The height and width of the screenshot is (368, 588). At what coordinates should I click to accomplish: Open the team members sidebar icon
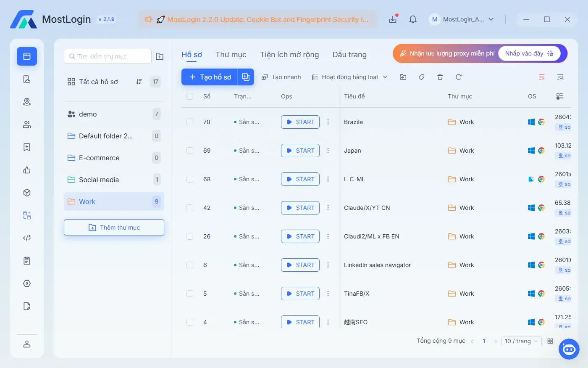[27, 124]
